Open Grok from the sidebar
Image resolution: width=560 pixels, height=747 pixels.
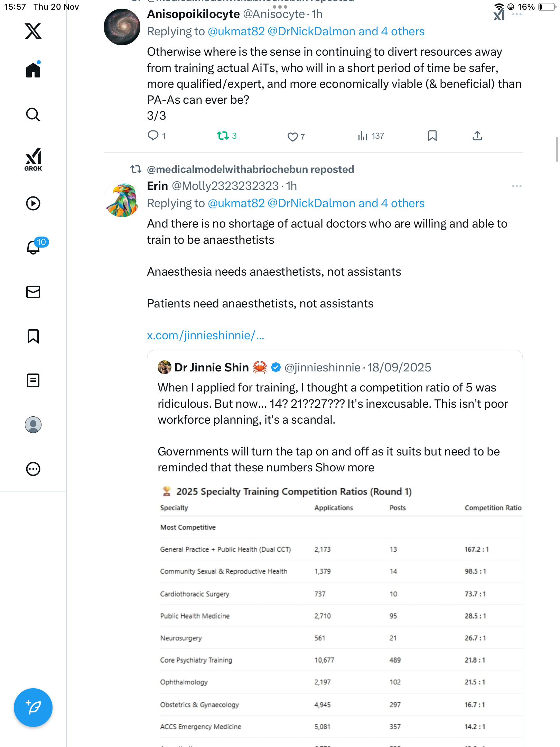pyautogui.click(x=33, y=159)
